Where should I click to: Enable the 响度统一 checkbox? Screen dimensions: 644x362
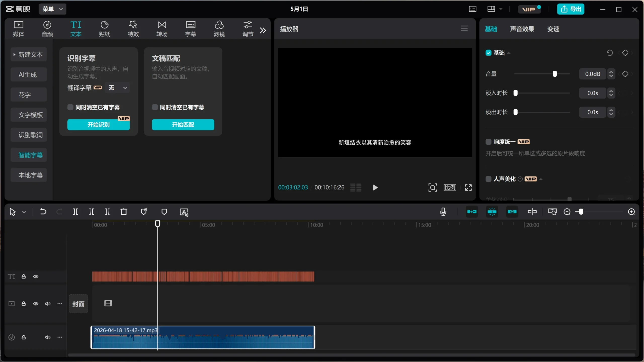tap(489, 142)
